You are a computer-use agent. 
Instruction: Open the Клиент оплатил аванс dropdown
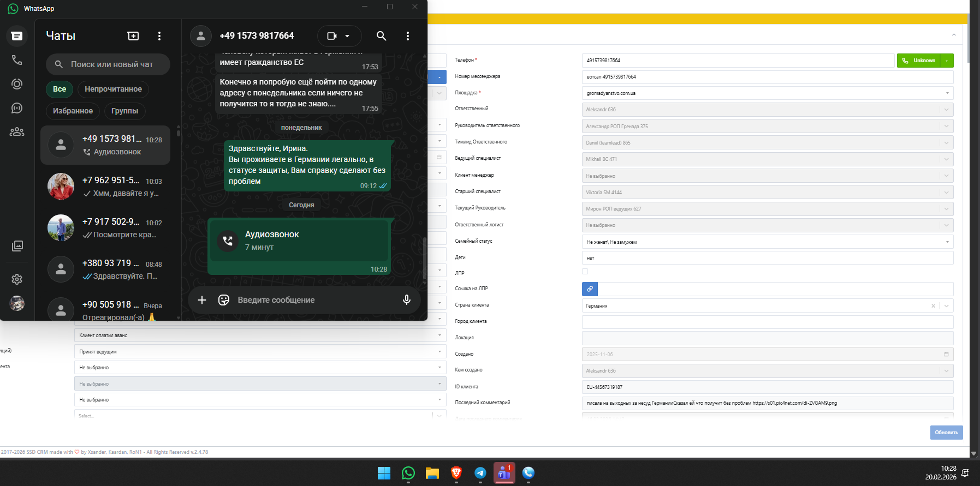[260, 335]
